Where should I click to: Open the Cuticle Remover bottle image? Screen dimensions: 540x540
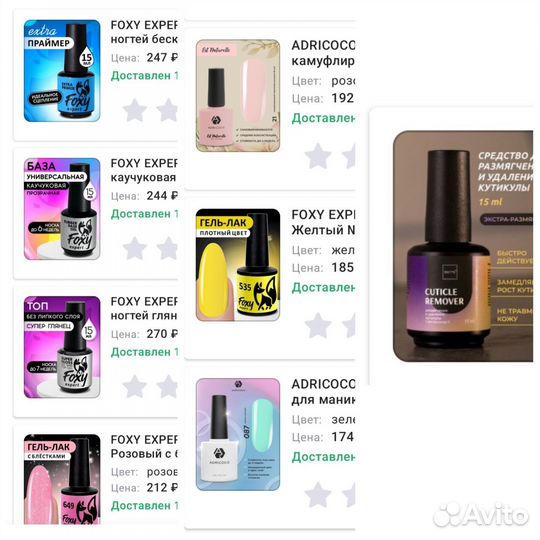click(463, 246)
